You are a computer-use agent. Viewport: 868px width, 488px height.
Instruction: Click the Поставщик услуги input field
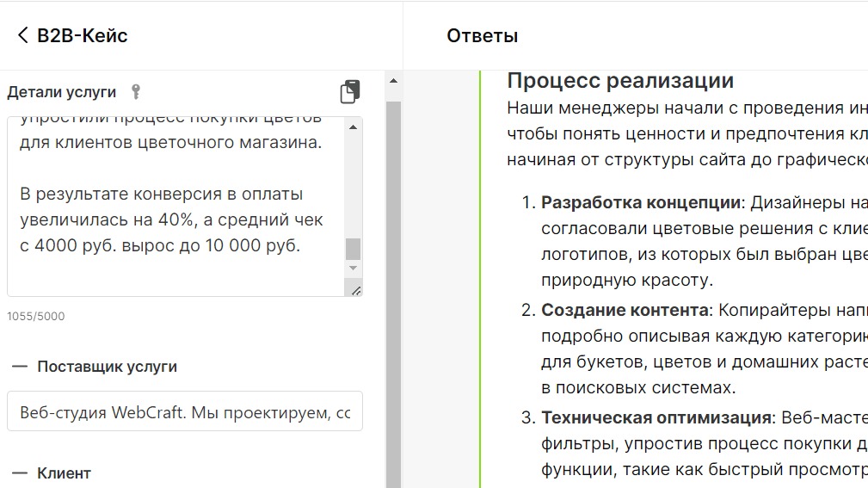(185, 411)
